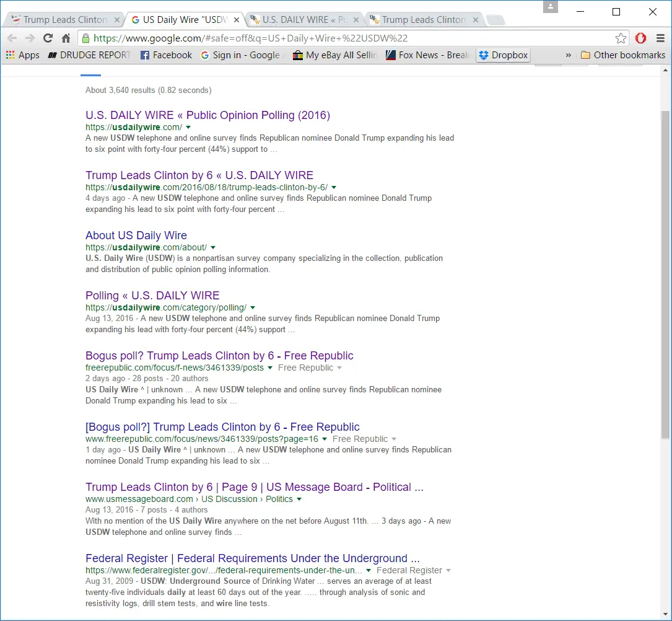Open the Dropbox bookmark

(503, 55)
